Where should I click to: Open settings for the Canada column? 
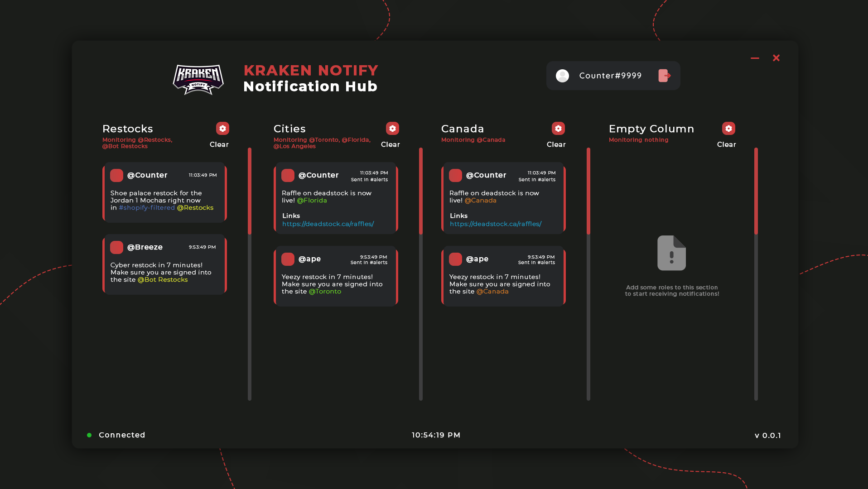pos(558,129)
